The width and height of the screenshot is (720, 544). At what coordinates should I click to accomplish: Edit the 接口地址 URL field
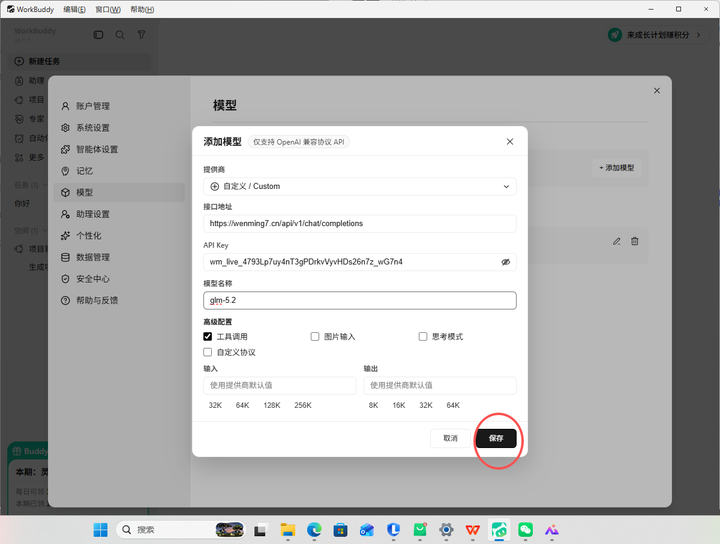[360, 224]
